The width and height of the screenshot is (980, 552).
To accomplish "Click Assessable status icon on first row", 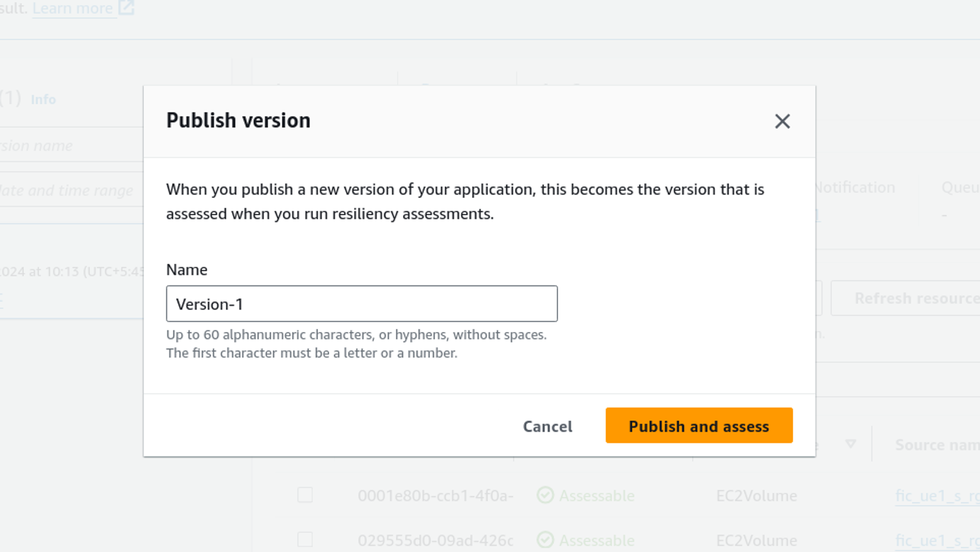I will click(x=545, y=495).
